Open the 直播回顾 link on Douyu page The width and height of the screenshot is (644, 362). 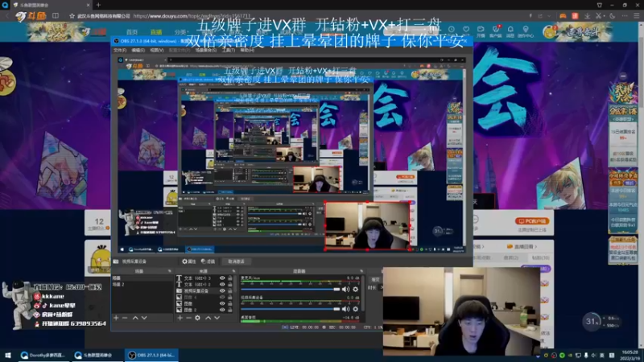tap(520, 247)
